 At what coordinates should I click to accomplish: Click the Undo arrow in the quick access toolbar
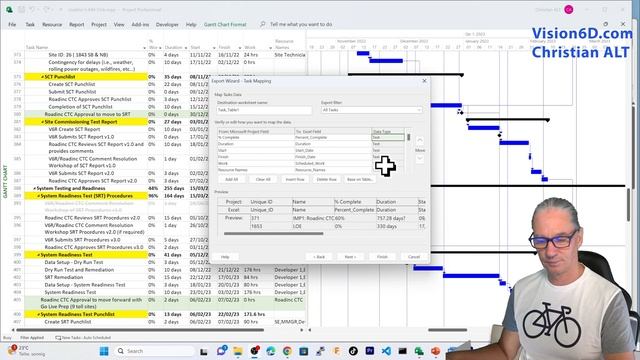33,9
